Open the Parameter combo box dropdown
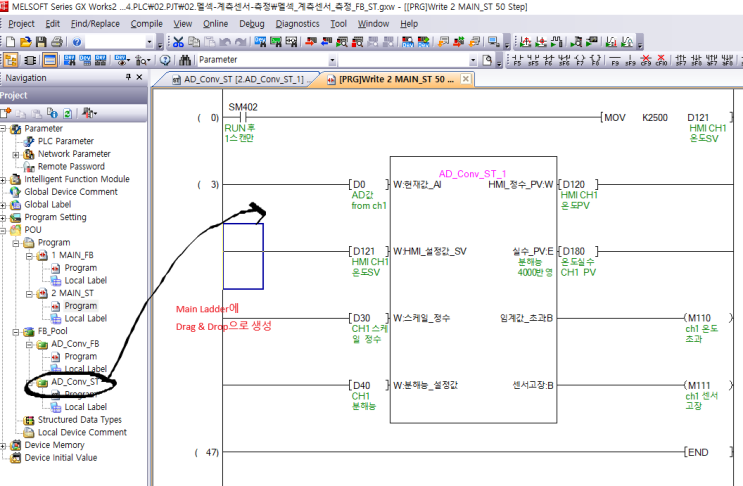The width and height of the screenshot is (743, 486). (332, 60)
